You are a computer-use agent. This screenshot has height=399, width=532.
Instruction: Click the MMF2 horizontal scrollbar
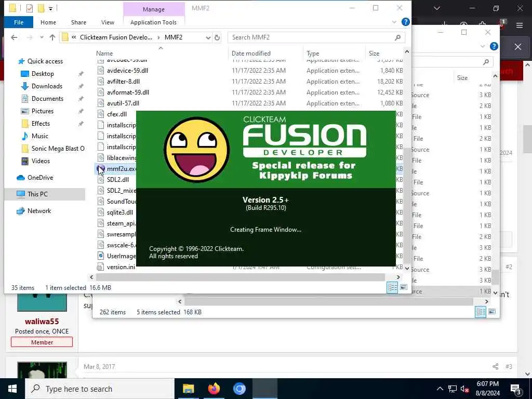point(240,277)
